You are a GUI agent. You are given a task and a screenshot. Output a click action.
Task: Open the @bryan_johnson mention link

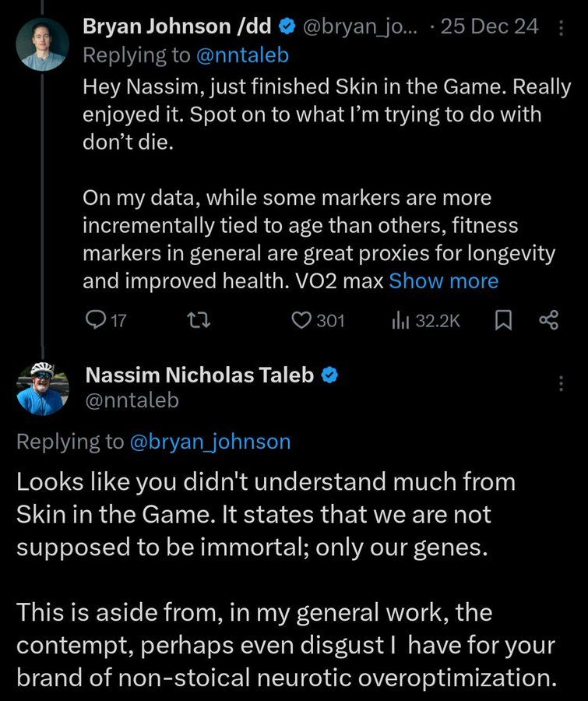pos(210,442)
